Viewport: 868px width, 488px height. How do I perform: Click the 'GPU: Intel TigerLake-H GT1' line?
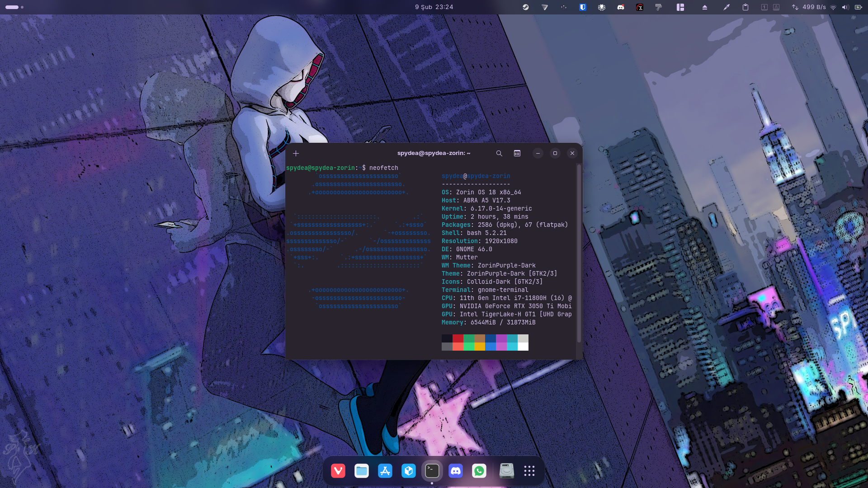(x=507, y=314)
